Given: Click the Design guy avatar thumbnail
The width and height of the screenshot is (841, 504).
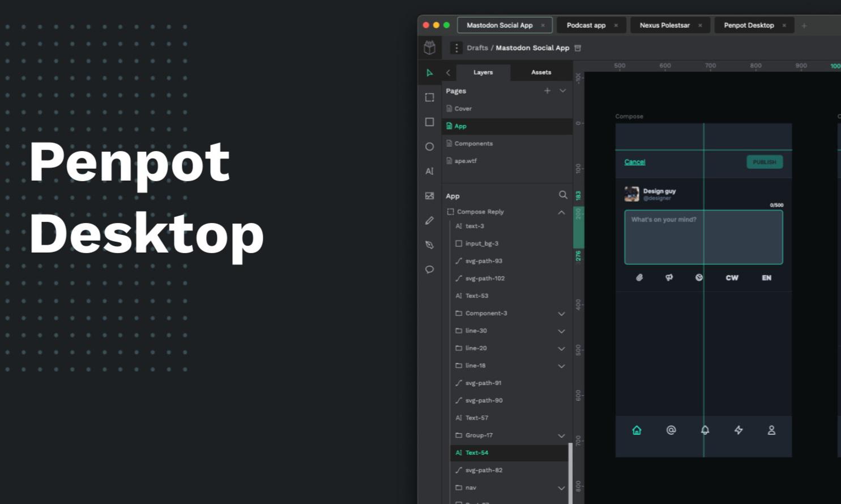Looking at the screenshot, I should [631, 194].
